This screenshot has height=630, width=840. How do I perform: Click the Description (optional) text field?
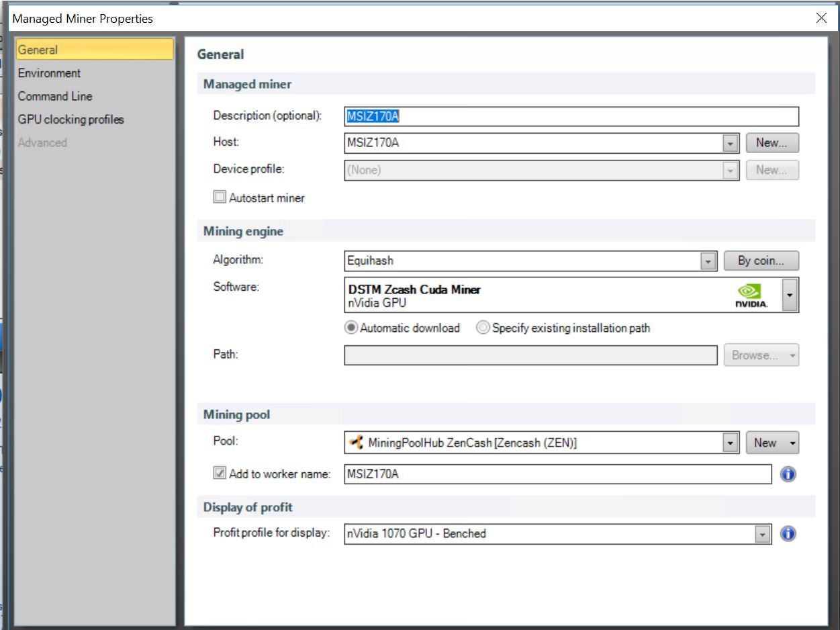pos(571,116)
